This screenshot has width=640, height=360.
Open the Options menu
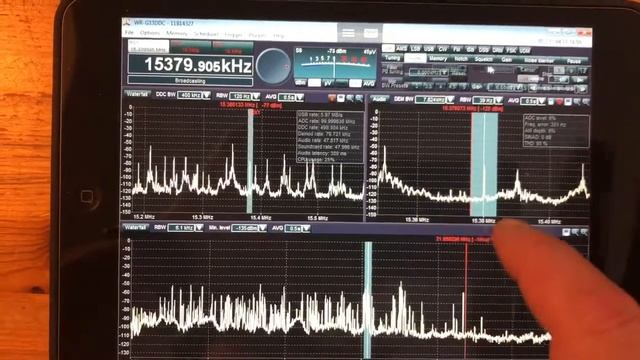pyautogui.click(x=150, y=33)
